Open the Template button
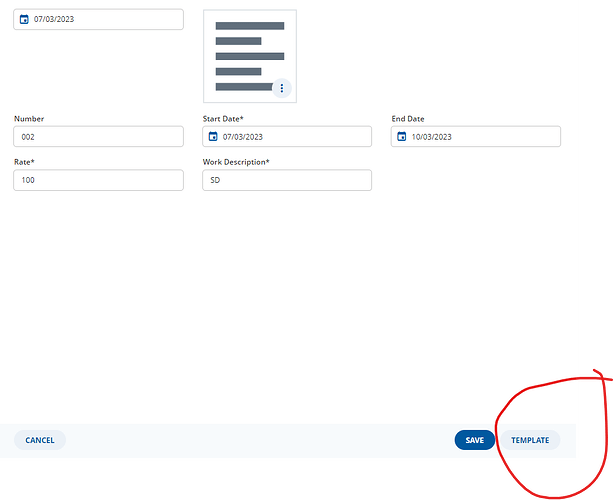Image resolution: width=613 pixels, height=500 pixels. point(530,440)
